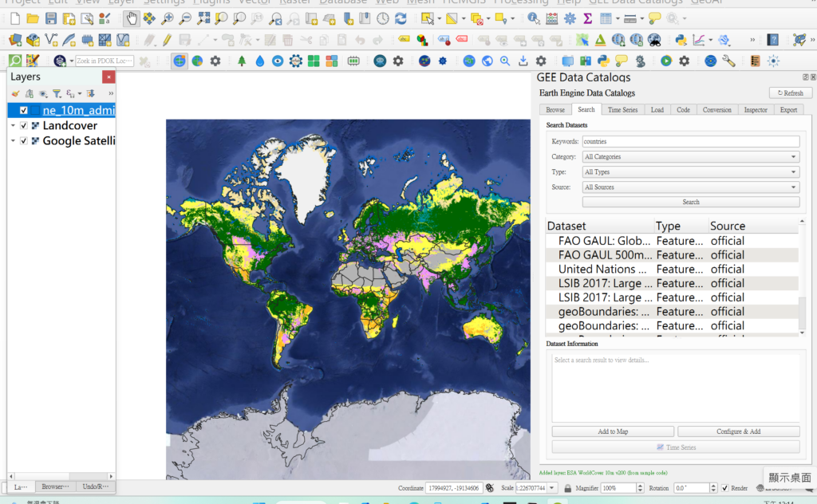This screenshot has height=504, width=817.
Task: Click the Zoom In magnifier tool
Action: point(167,18)
